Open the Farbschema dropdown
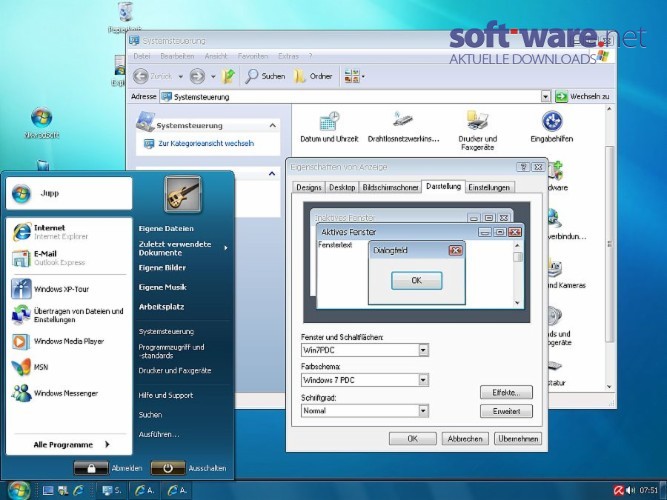 point(423,380)
